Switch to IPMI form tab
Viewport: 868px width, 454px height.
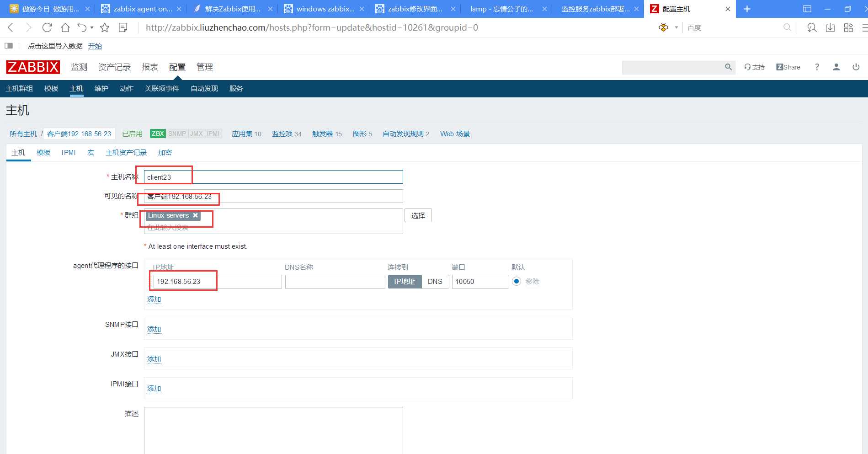point(69,153)
